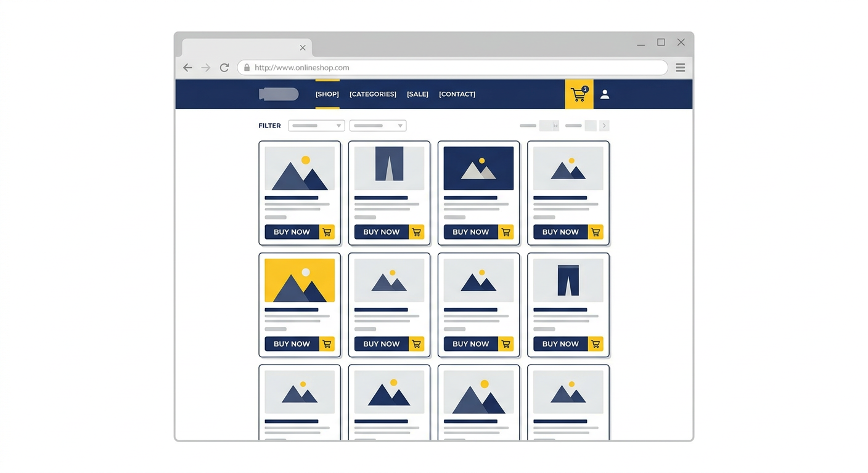Close the open browser tab
This screenshot has height=473, width=868.
(x=303, y=47)
